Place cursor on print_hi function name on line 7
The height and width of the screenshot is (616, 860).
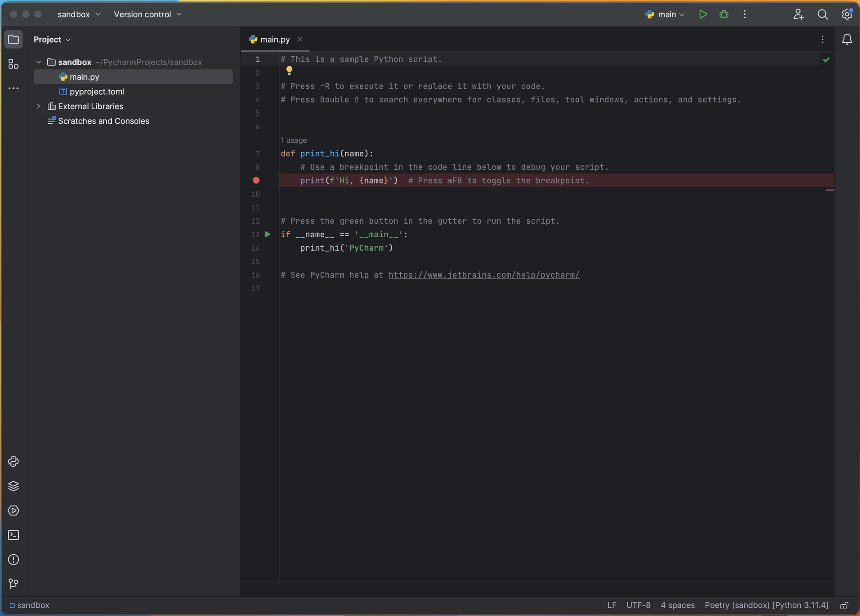319,154
